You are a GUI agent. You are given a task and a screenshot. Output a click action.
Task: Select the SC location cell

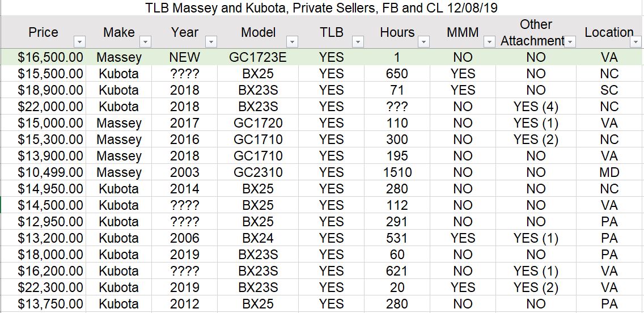pyautogui.click(x=609, y=90)
